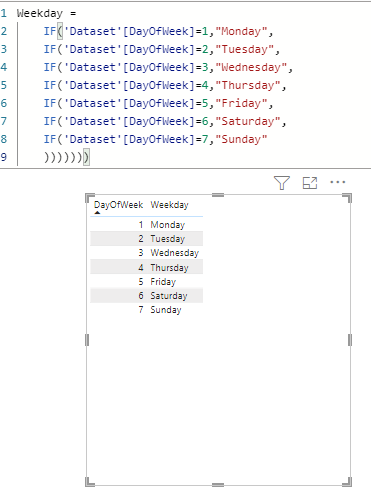Image resolution: width=371 pixels, height=492 pixels.
Task: Click the "Monday" string in the formula
Action: pyautogui.click(x=241, y=31)
